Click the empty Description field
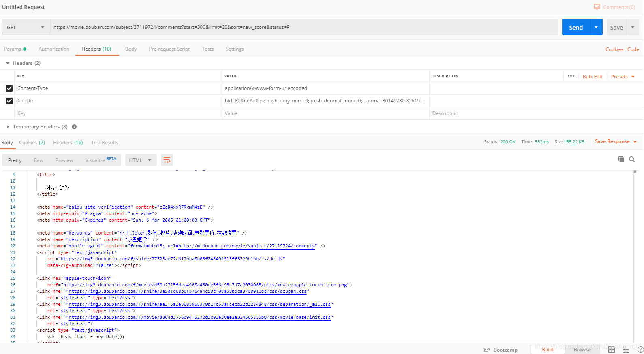The height and width of the screenshot is (354, 644). tap(536, 113)
